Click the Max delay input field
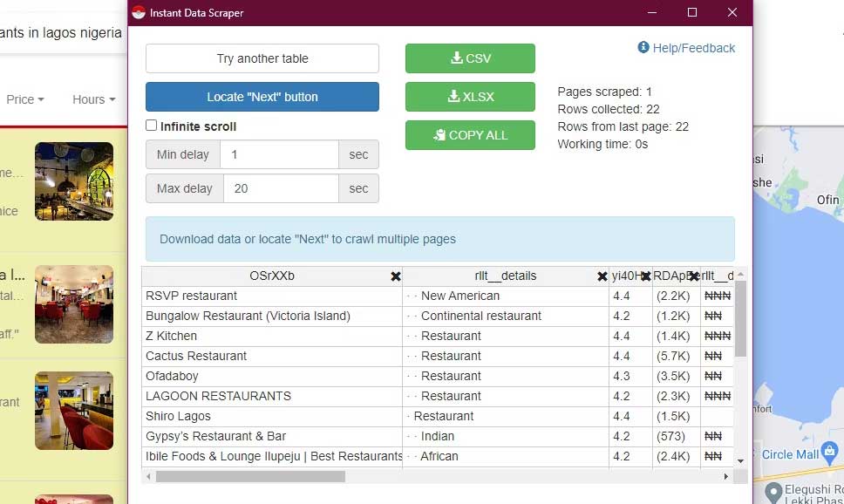The width and height of the screenshot is (844, 504). click(x=281, y=188)
